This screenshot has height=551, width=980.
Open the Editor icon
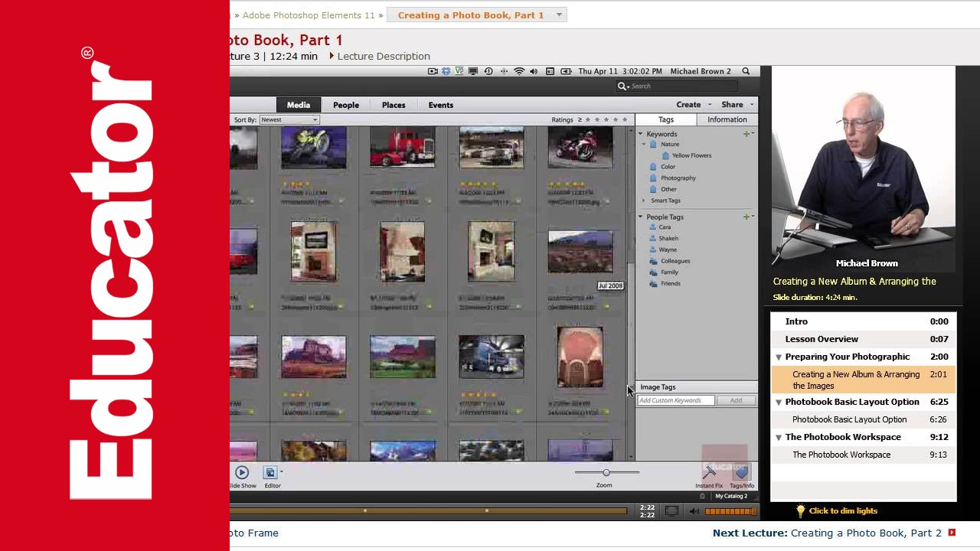[x=270, y=472]
